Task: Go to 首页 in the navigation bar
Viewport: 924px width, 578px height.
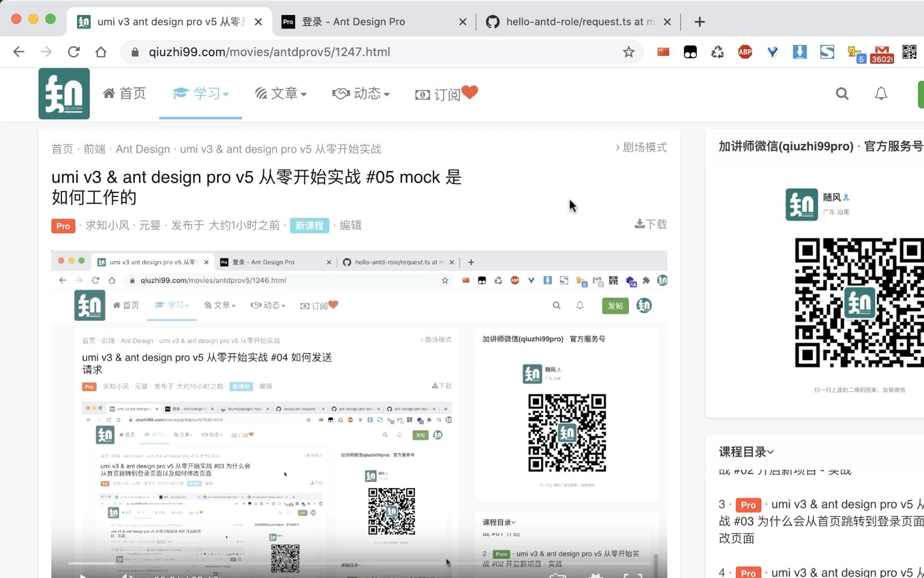Action: pyautogui.click(x=125, y=94)
